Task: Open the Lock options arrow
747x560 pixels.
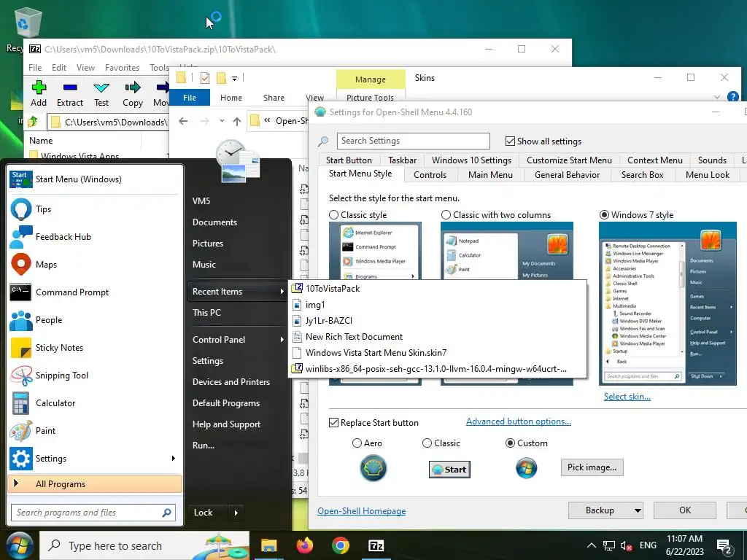Action: point(236,513)
